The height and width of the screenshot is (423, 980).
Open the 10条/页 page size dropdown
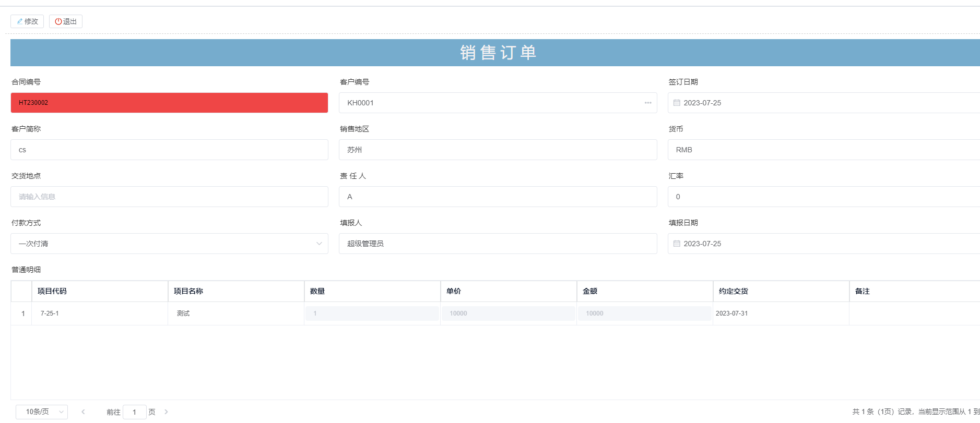[x=42, y=412]
